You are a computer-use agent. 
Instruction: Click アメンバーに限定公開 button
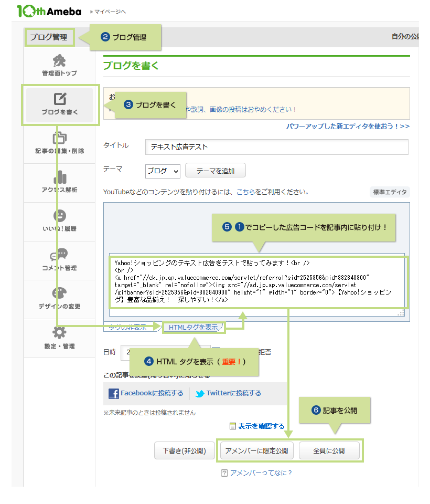256,450
